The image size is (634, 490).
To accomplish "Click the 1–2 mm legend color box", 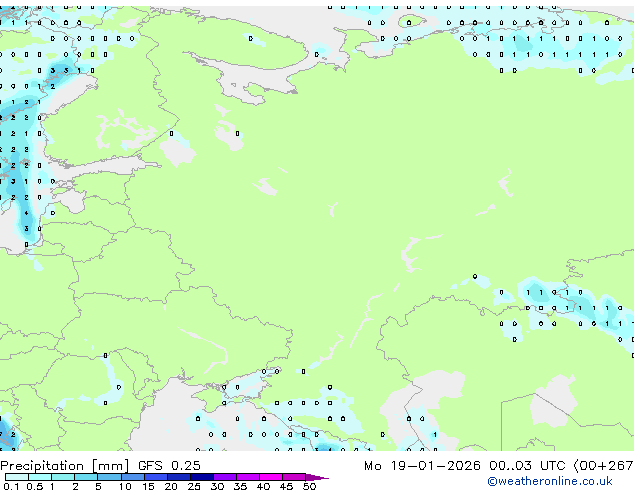I will click(x=63, y=477).
